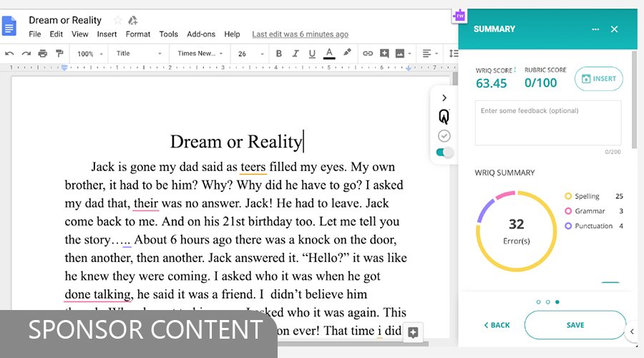Collapse the WriQ floating toolbar chevron
The width and height of the screenshot is (644, 358).
pyautogui.click(x=444, y=98)
